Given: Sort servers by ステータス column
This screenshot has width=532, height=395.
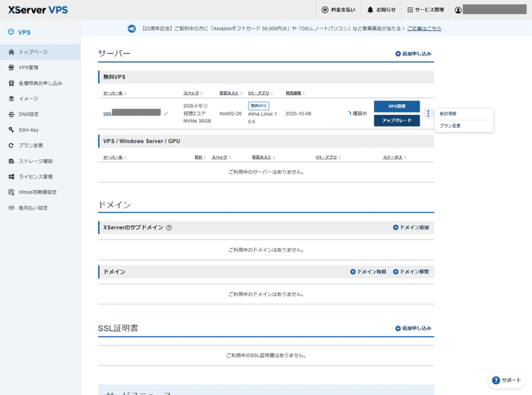Looking at the screenshot, I should point(394,157).
